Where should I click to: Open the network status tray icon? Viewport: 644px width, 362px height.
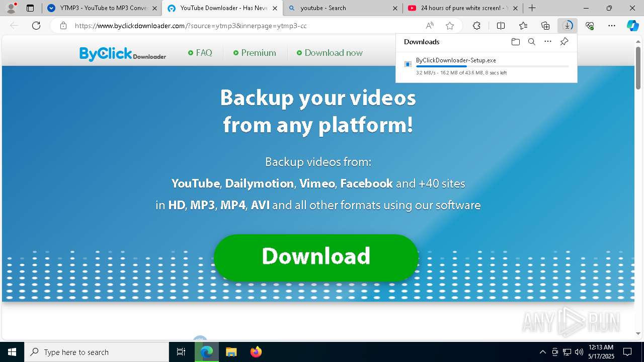(567, 352)
